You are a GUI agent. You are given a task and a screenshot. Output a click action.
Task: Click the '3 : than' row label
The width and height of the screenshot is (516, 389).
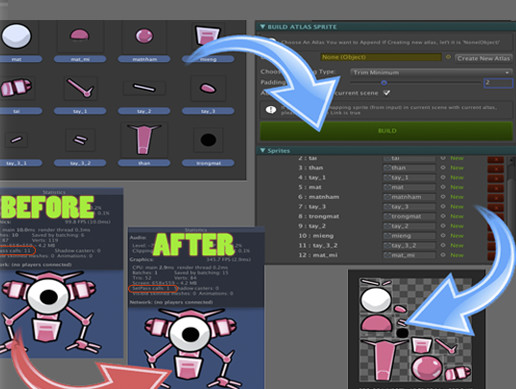(x=311, y=168)
